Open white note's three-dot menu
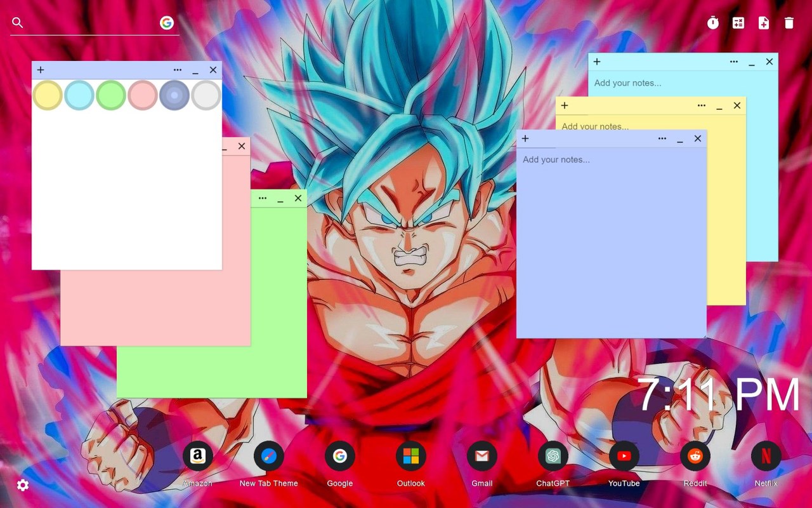Image resolution: width=812 pixels, height=508 pixels. point(178,70)
